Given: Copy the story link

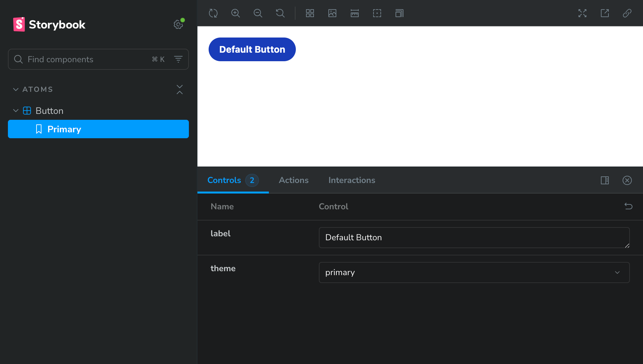Looking at the screenshot, I should point(627,13).
